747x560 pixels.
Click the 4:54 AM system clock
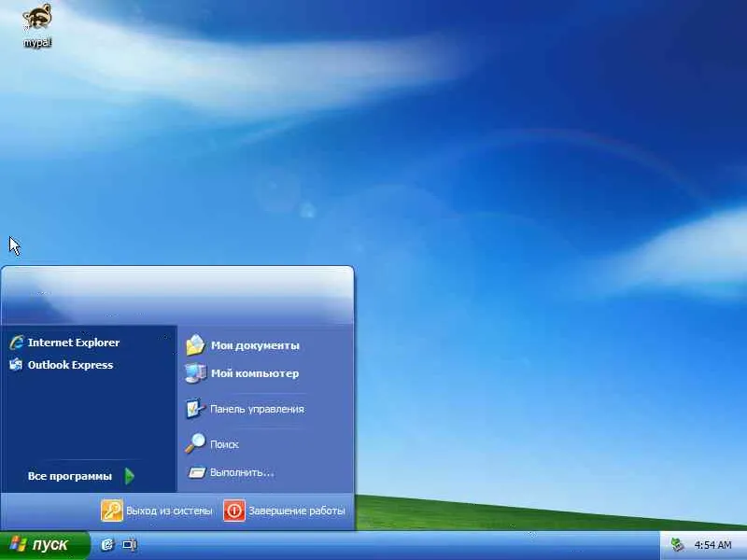click(x=712, y=545)
